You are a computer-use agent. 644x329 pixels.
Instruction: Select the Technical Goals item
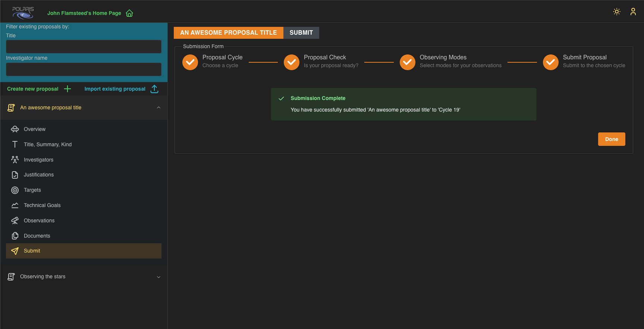coord(42,205)
